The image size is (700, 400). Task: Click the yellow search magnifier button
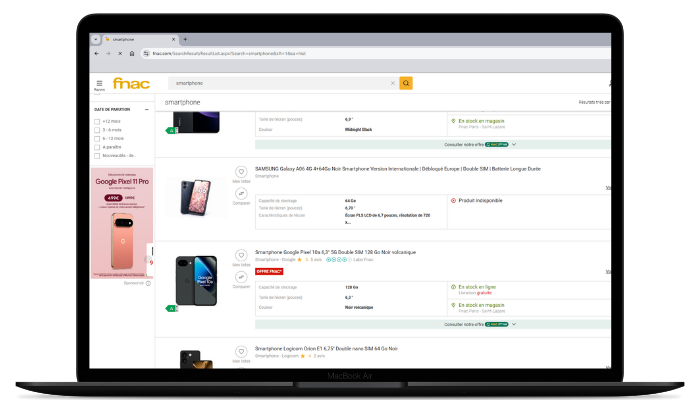(406, 83)
